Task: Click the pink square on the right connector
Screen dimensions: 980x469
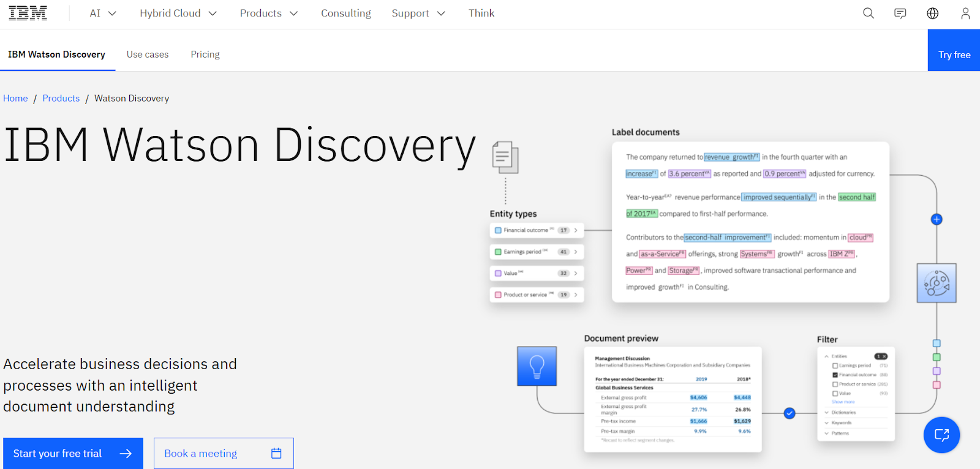Action: click(937, 385)
